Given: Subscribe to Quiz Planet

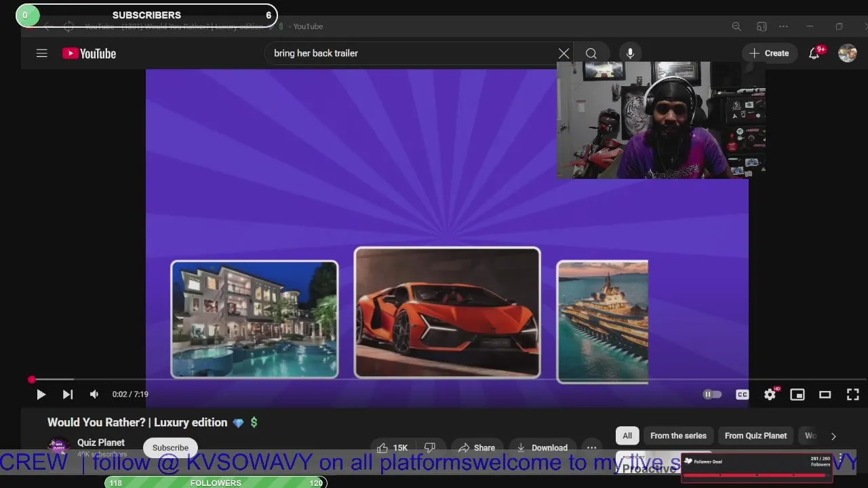Looking at the screenshot, I should [x=170, y=447].
